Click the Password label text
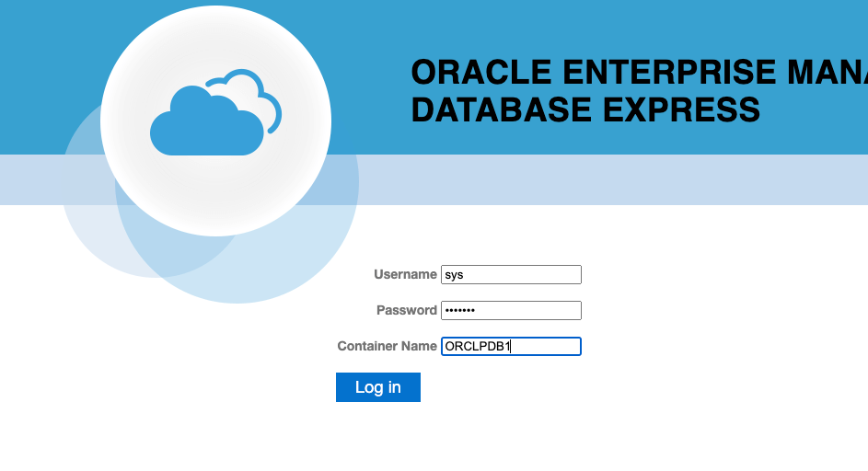The width and height of the screenshot is (868, 471). tap(407, 311)
